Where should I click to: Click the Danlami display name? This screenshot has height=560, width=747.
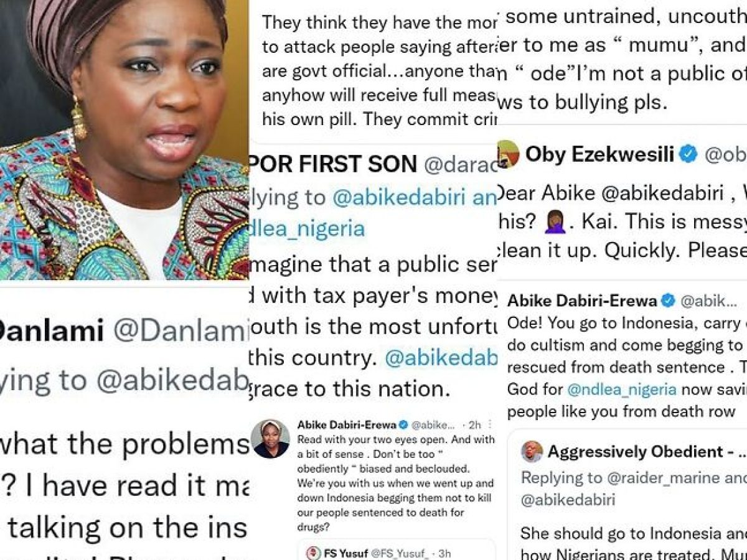click(x=52, y=331)
